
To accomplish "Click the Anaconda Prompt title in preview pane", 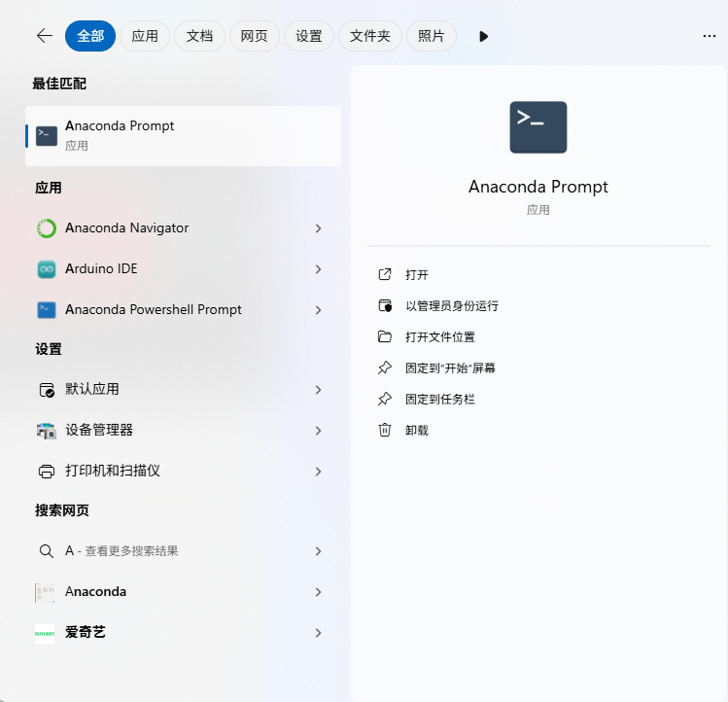I will 538,187.
